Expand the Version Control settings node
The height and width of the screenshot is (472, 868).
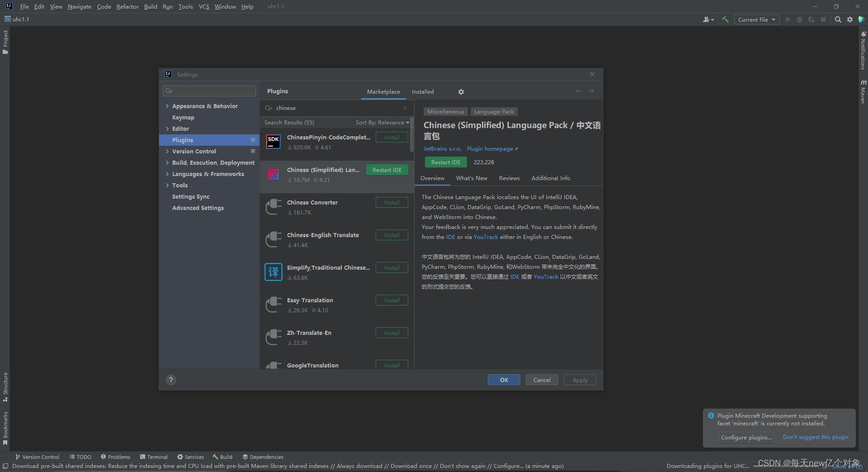tap(167, 151)
